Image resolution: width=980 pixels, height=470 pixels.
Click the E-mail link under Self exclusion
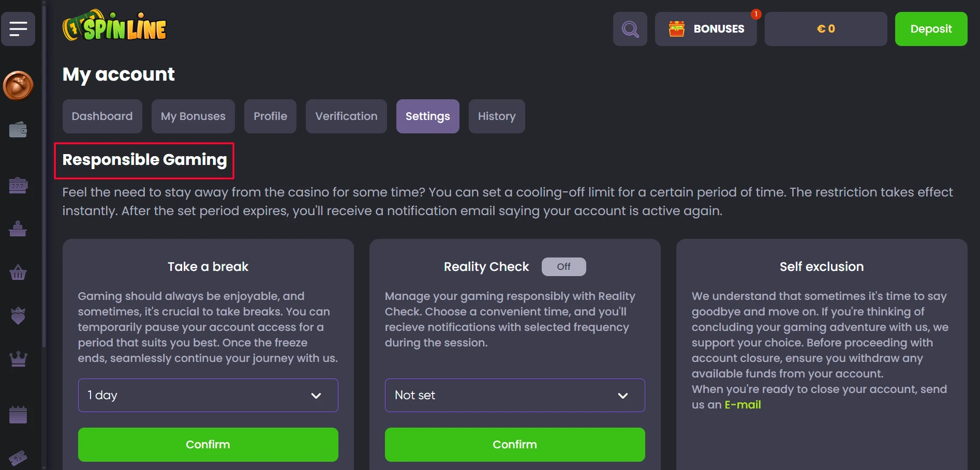(x=743, y=405)
